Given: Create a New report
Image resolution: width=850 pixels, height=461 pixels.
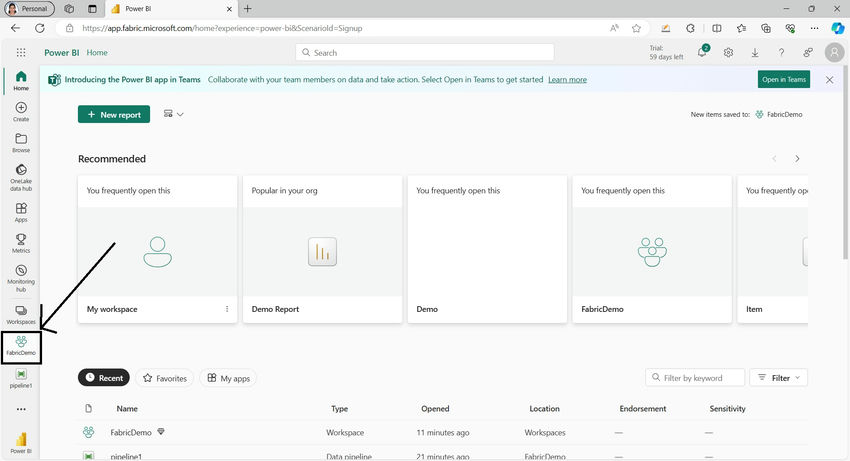Looking at the screenshot, I should pyautogui.click(x=114, y=114).
